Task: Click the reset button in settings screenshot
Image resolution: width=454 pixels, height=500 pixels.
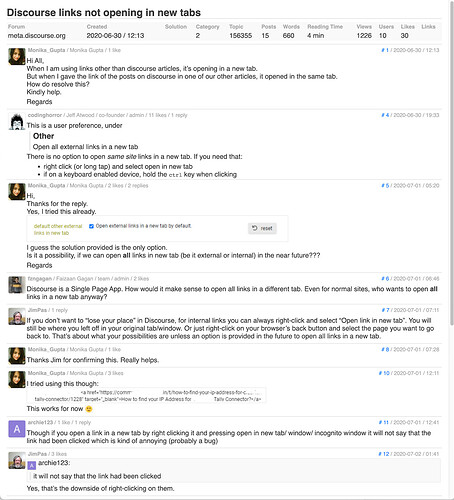Action: [262, 228]
